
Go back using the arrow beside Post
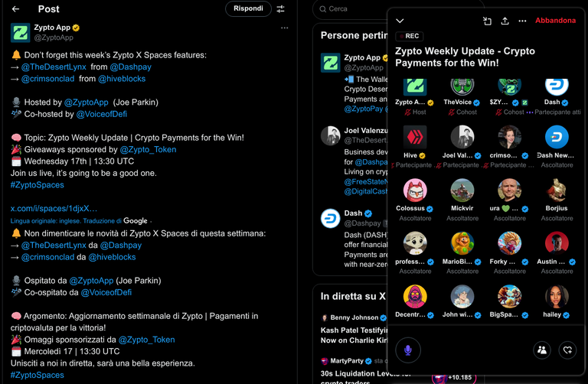point(15,9)
